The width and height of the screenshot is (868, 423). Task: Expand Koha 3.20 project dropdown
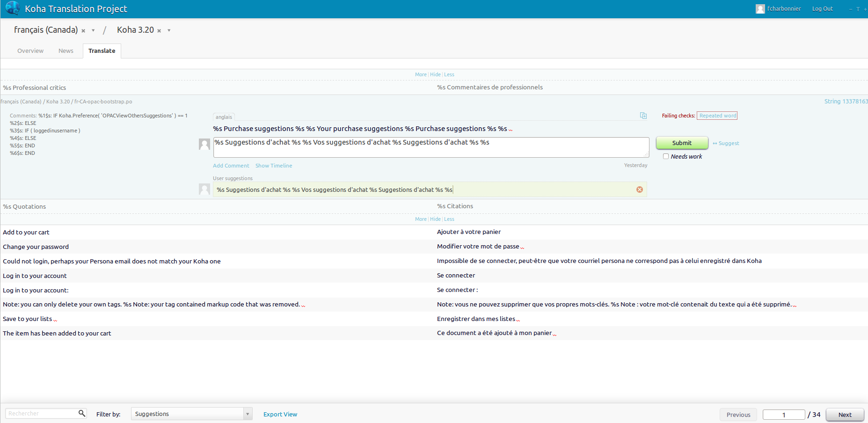169,30
